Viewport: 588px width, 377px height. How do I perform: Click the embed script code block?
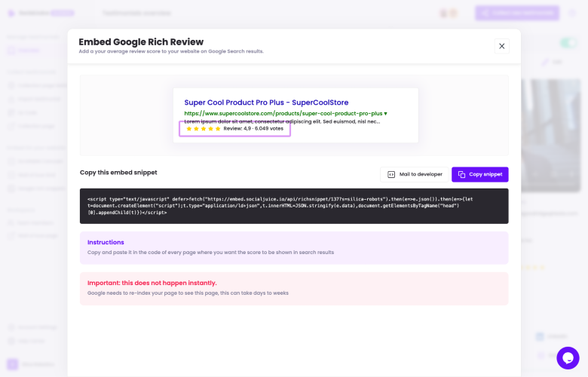click(294, 206)
